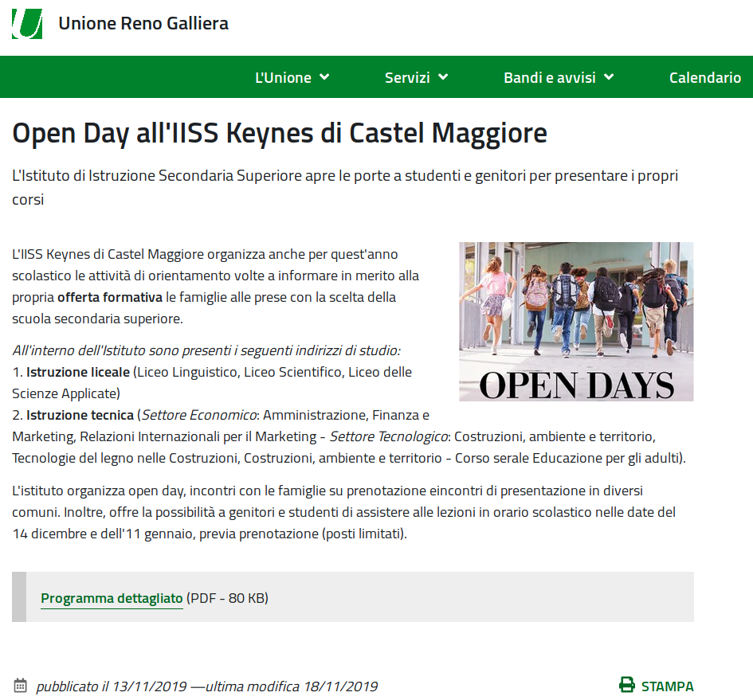The image size is (753, 700).
Task: Click the page heading Open Day all'IISS Keynes
Action: pyautogui.click(x=280, y=133)
